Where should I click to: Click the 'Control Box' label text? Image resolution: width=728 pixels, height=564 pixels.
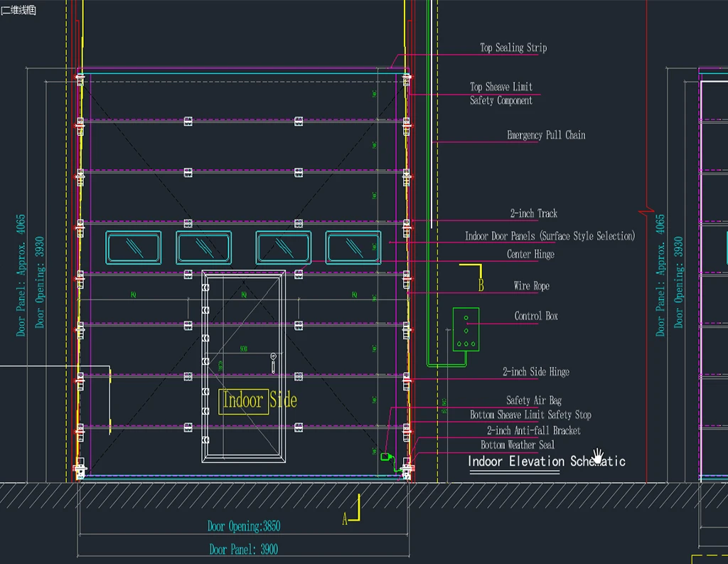point(536,316)
